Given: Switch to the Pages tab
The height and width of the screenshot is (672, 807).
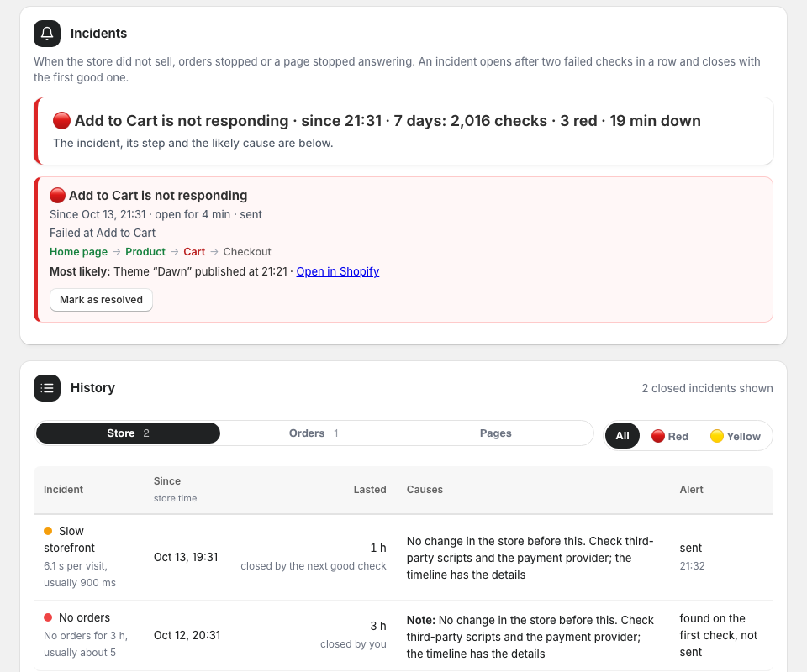Looking at the screenshot, I should [x=496, y=433].
